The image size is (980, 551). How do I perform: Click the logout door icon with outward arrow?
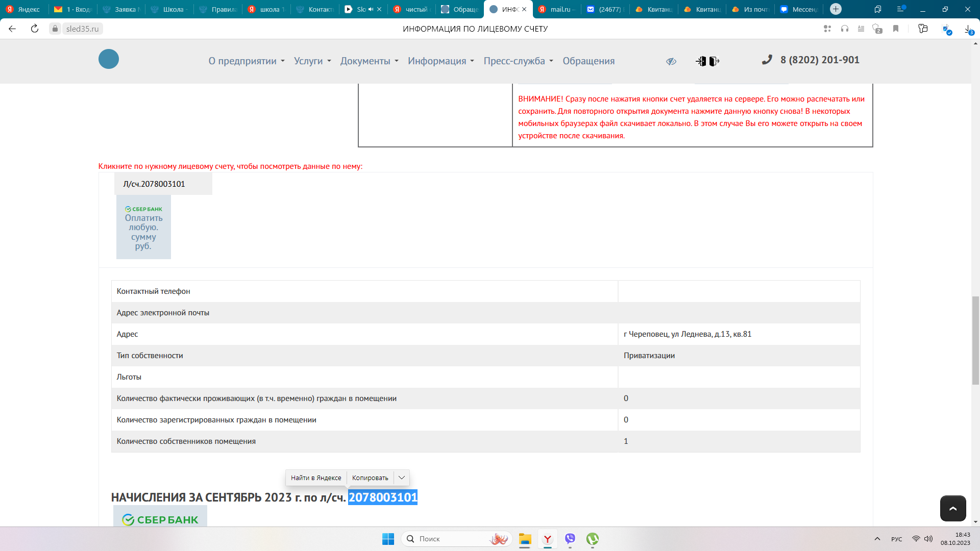(714, 61)
